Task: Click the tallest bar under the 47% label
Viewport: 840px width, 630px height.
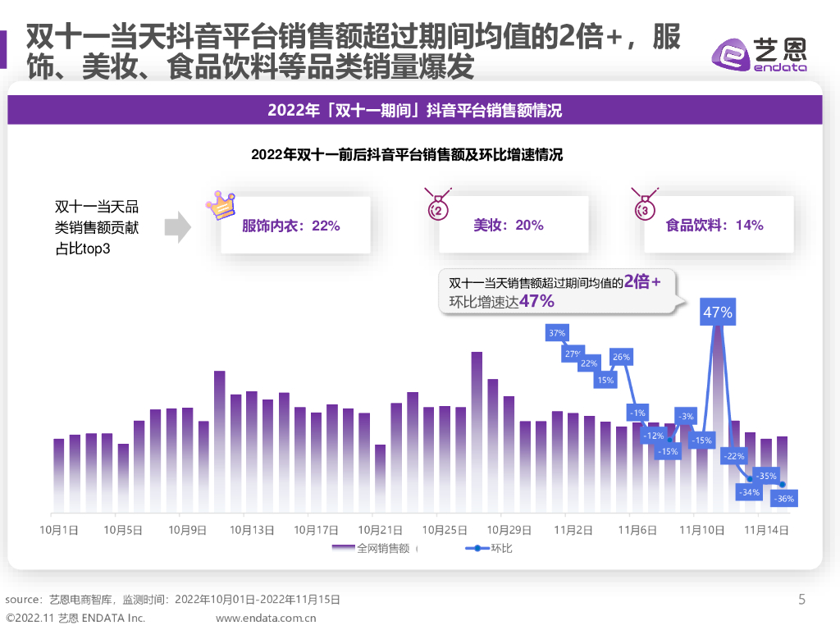Action: click(x=718, y=419)
